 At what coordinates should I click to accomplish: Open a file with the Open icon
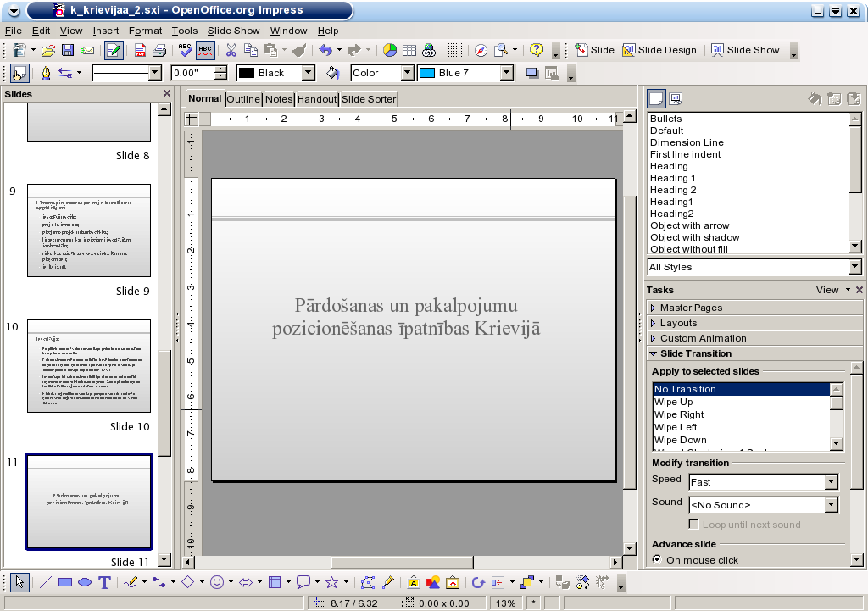click(48, 50)
